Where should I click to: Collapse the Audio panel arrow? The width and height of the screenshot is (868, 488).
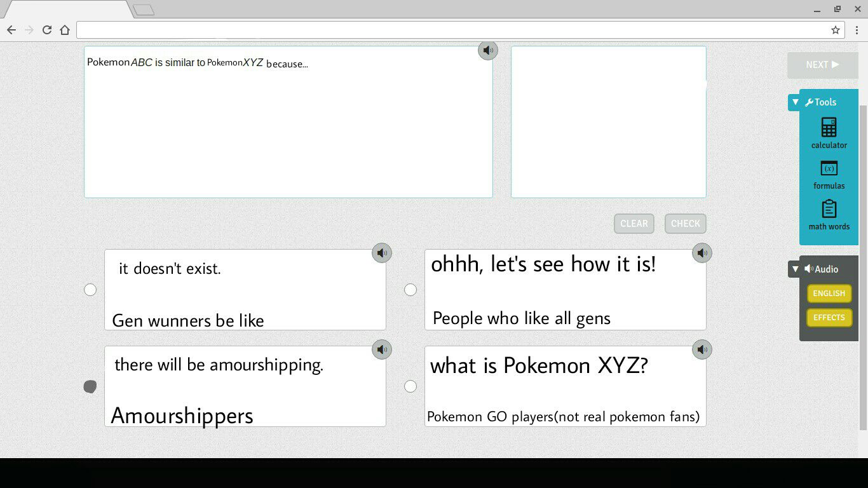point(796,269)
